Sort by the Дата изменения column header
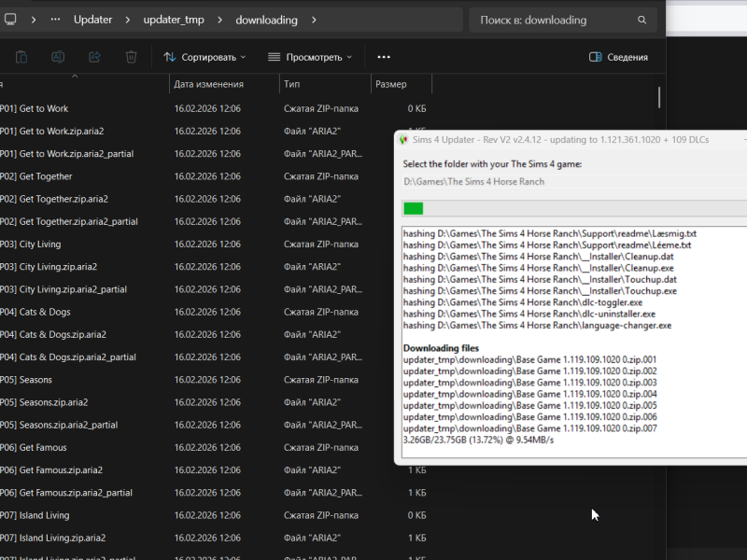The width and height of the screenshot is (747, 560). click(x=208, y=84)
